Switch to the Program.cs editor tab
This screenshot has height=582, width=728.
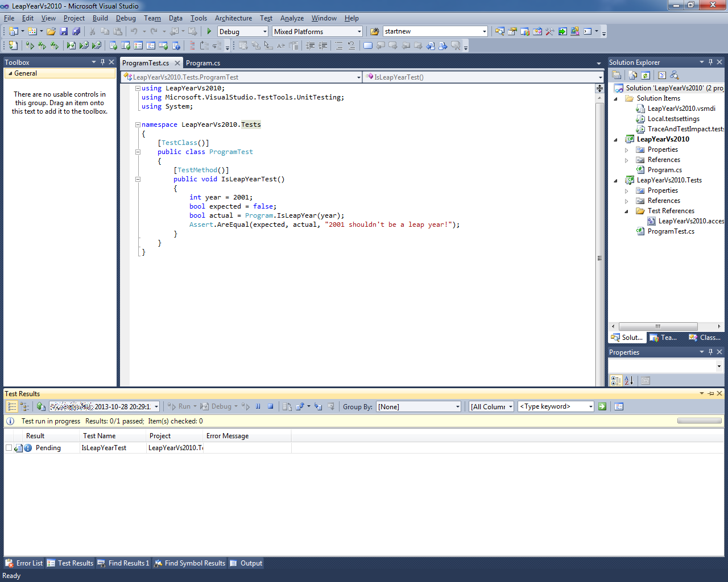tap(203, 63)
